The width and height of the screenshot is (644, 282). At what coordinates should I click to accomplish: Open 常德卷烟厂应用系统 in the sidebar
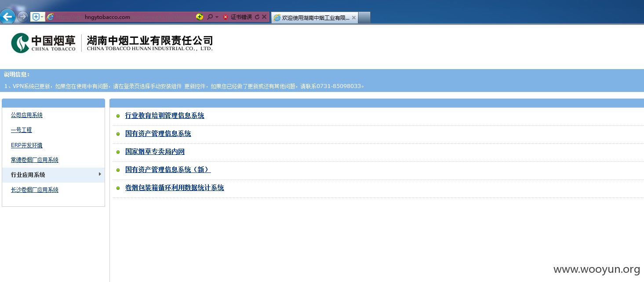(35, 160)
